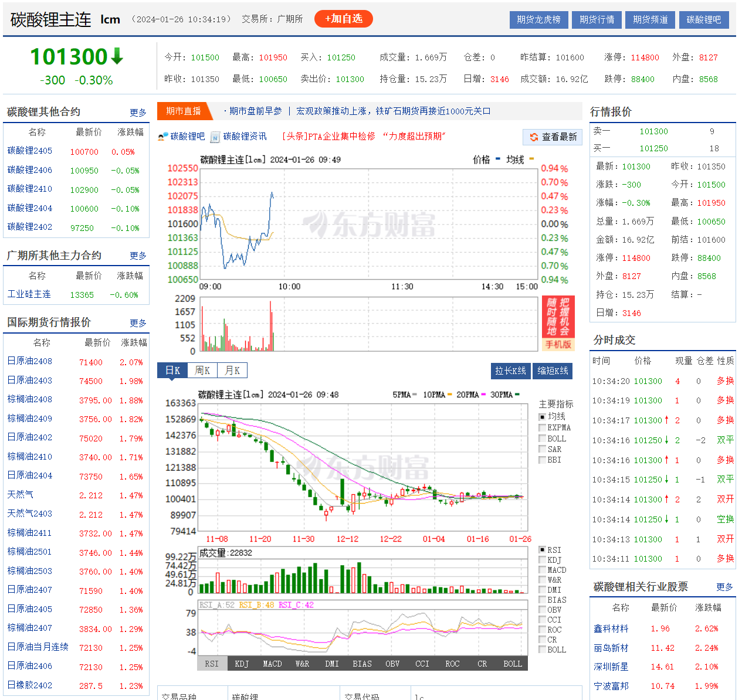The width and height of the screenshot is (742, 700).
Task: Enable the KDJ sub-indicator checkbox
Action: pyautogui.click(x=543, y=560)
